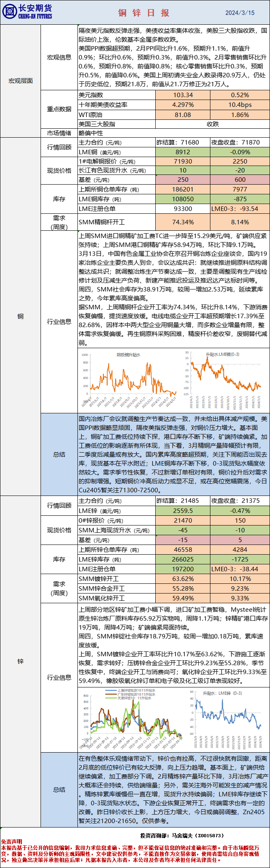Click the LME锌库存 value 266025

tap(183, 559)
